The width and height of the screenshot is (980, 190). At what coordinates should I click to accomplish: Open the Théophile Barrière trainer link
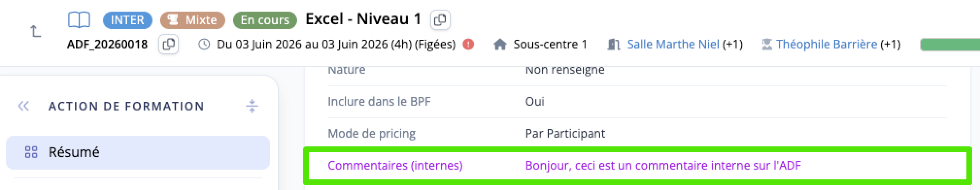click(x=827, y=45)
